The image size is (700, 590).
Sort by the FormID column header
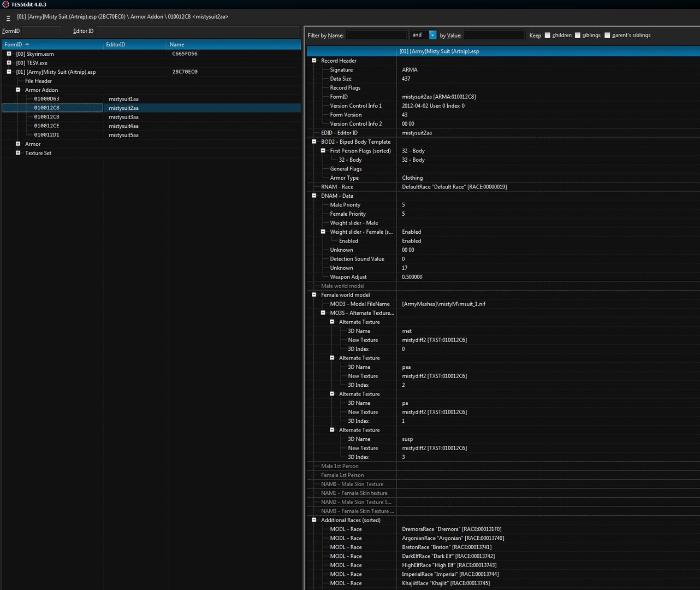coord(52,44)
